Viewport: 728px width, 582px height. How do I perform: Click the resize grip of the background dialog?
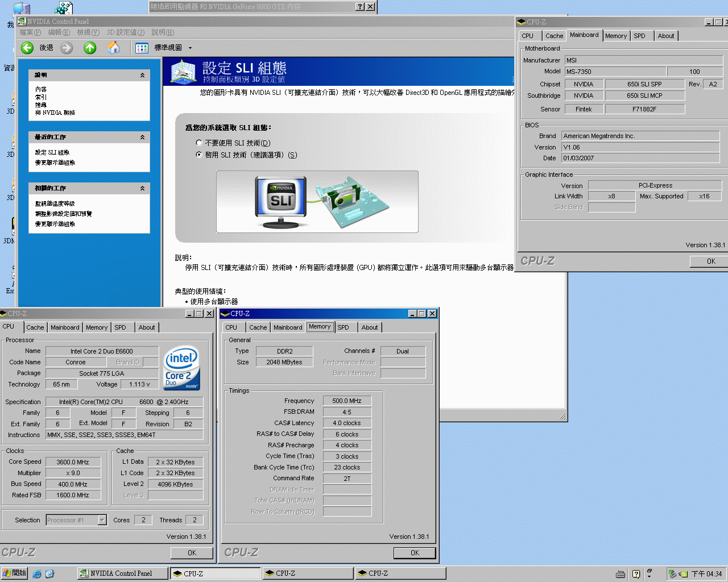coord(562,417)
